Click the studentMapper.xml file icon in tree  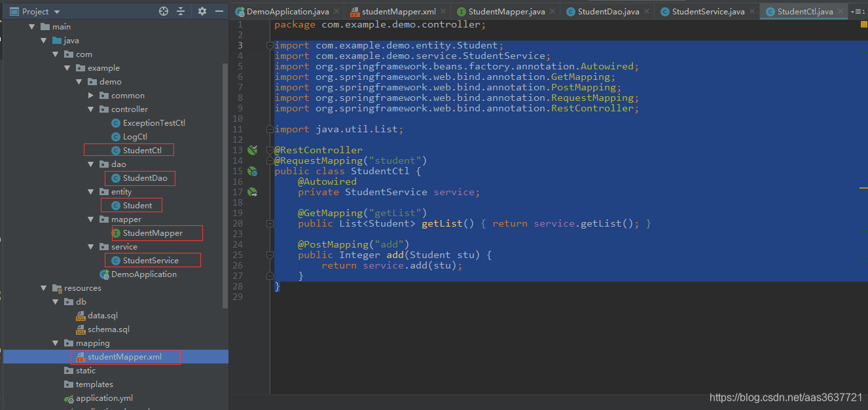(81, 357)
